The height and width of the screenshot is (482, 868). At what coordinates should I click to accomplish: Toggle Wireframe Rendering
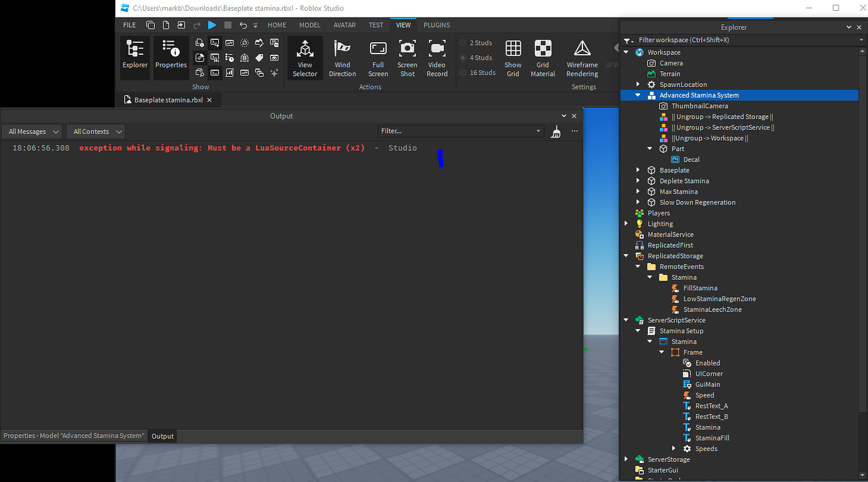pyautogui.click(x=582, y=58)
